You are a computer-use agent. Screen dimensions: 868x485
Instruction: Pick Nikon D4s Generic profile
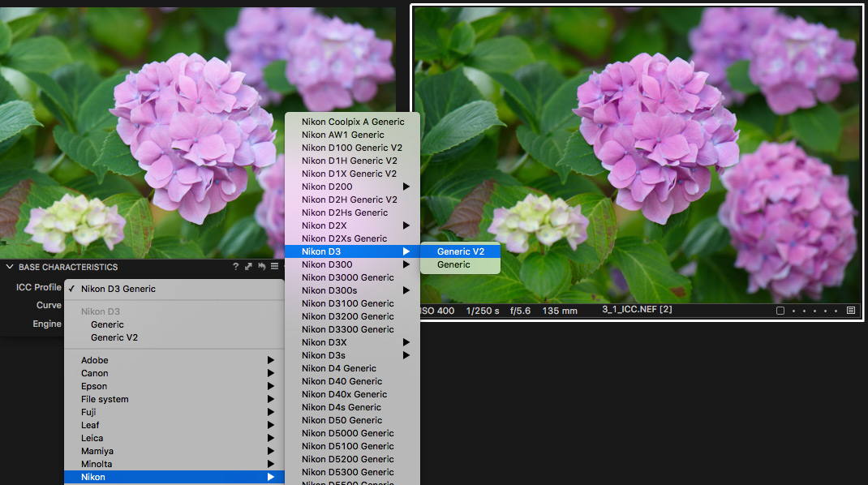[352, 407]
